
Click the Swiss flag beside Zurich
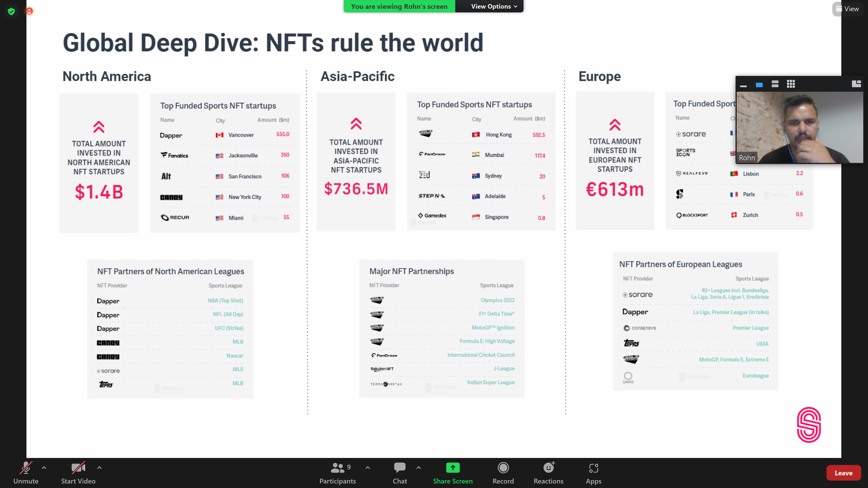(x=734, y=215)
